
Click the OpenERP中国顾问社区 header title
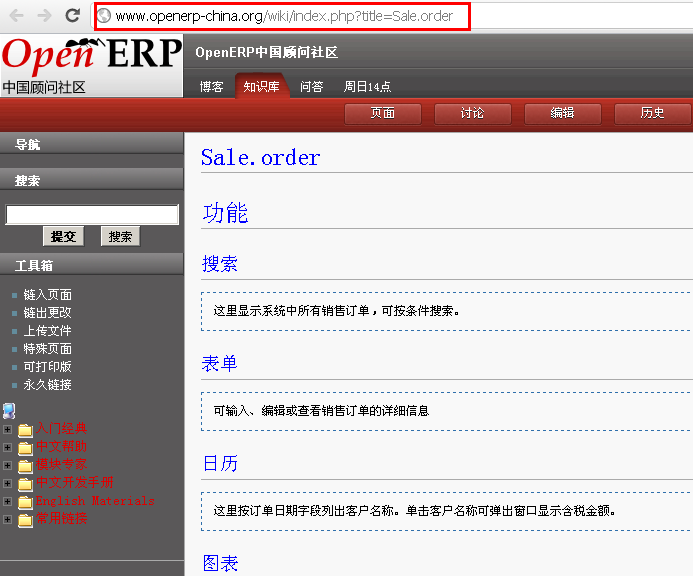click(267, 52)
